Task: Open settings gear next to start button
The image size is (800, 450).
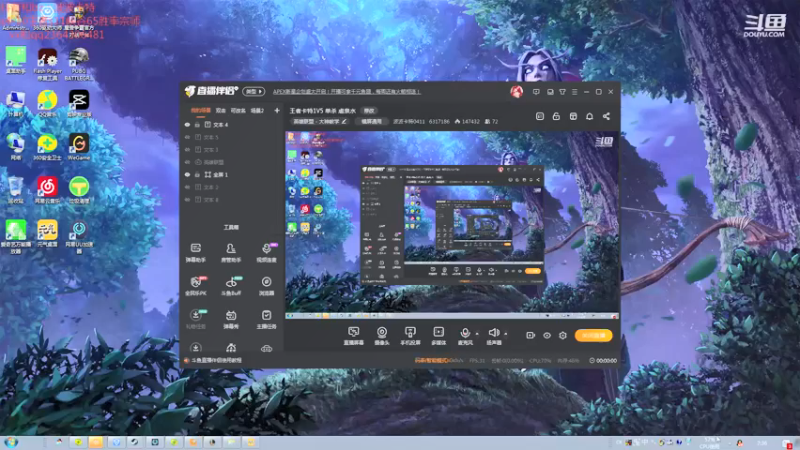Action: (563, 335)
